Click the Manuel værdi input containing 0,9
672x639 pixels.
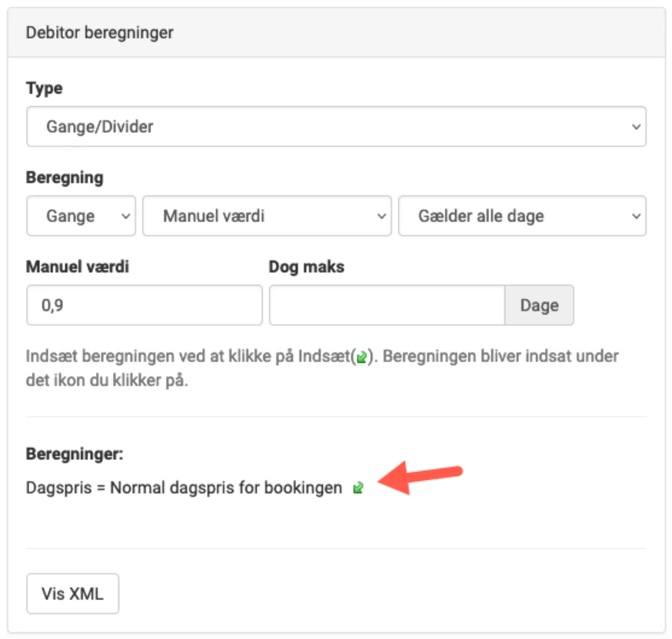144,305
